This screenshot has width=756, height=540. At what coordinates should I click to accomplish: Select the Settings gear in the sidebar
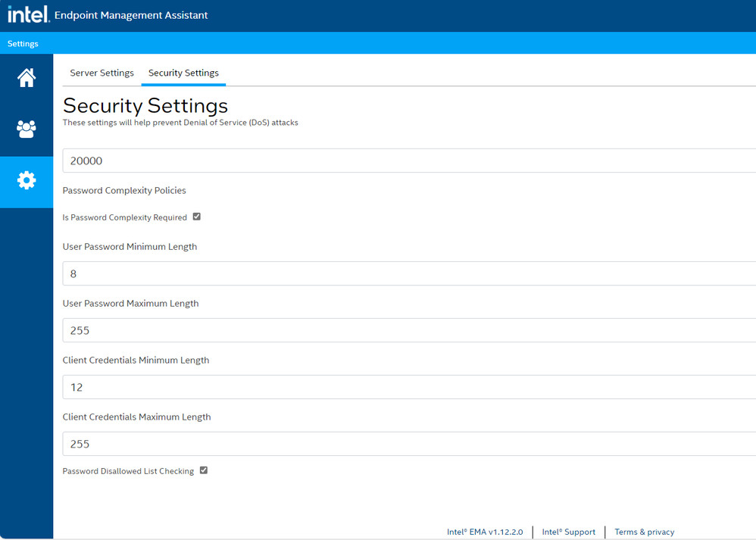click(27, 180)
